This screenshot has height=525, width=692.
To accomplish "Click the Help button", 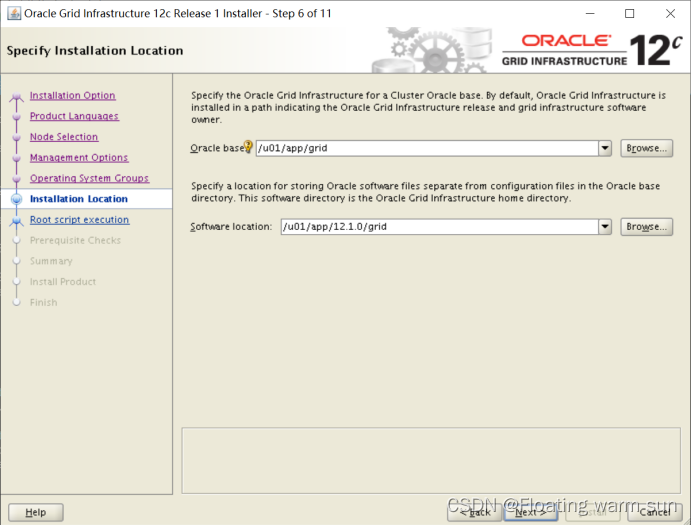I will 36,512.
